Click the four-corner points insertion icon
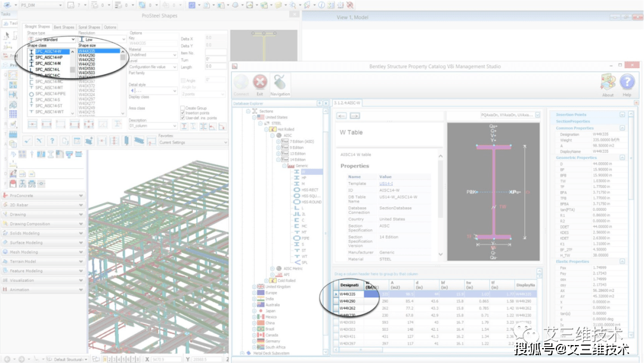Image resolution: width=644 pixels, height=363 pixels. [89, 124]
